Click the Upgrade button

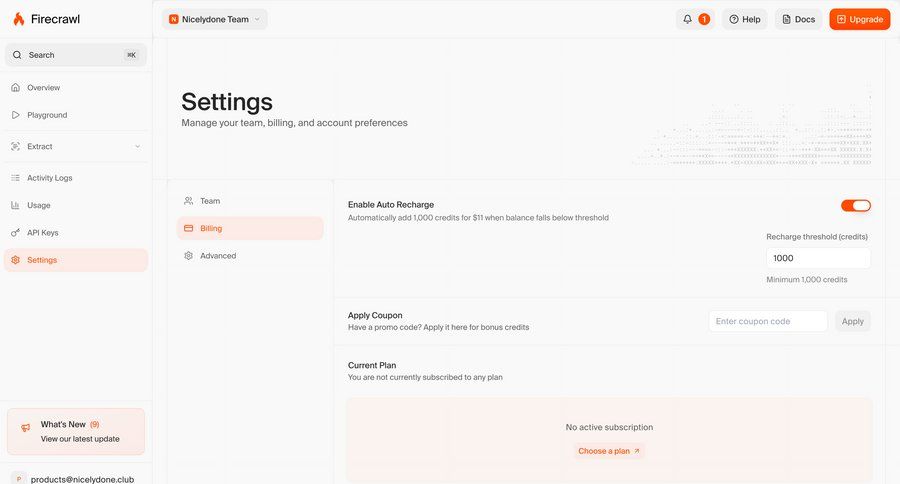pos(859,19)
